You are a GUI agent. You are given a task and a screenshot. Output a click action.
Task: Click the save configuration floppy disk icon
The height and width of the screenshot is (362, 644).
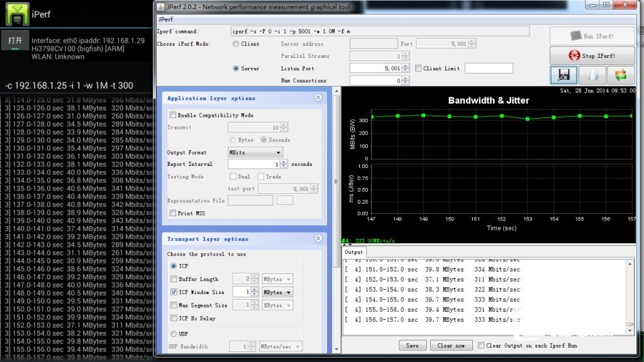pyautogui.click(x=563, y=75)
